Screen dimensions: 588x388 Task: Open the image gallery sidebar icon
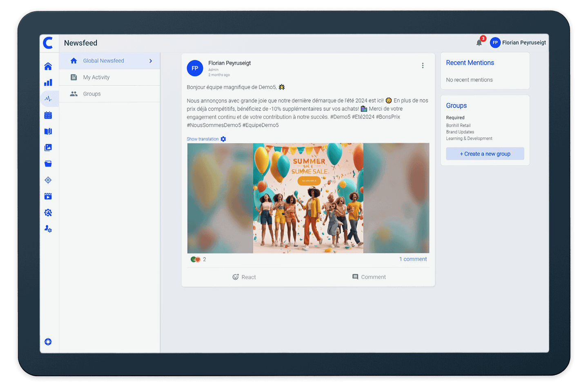pos(48,148)
